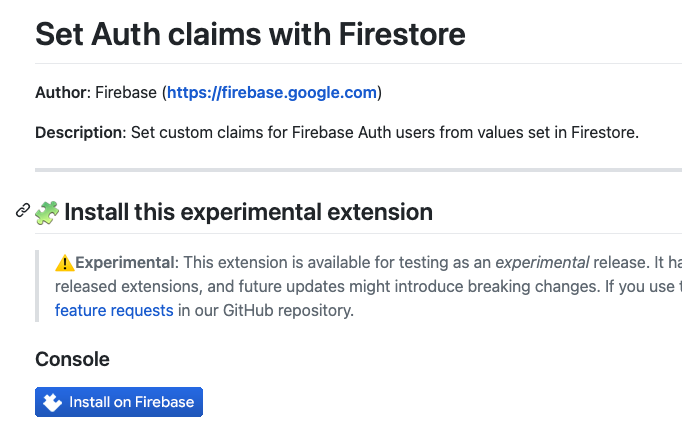The height and width of the screenshot is (443, 682).
Task: Click the yellow warning triangle icon
Action: (x=64, y=263)
